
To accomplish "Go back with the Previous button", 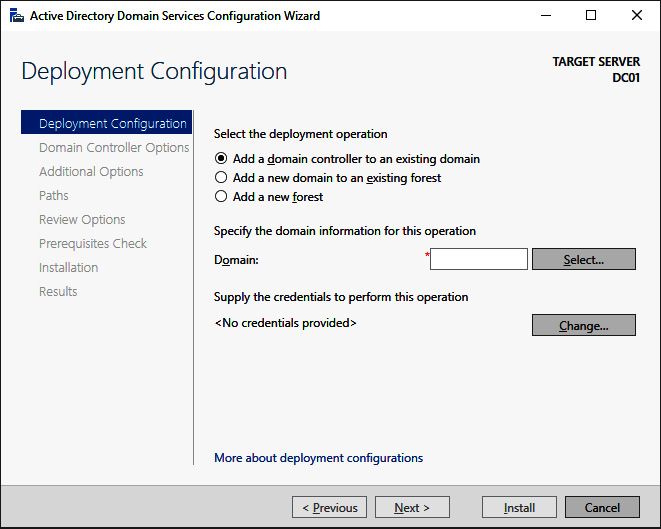I will [329, 507].
